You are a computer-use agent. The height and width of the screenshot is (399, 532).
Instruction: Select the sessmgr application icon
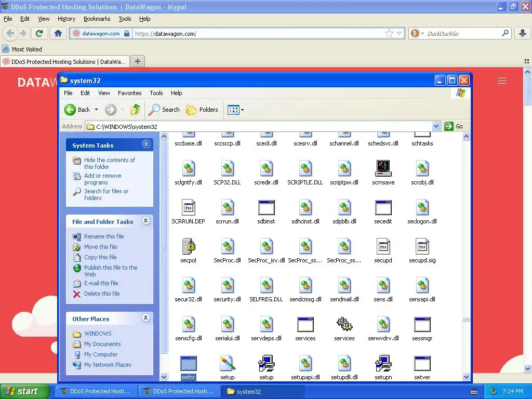[x=422, y=324]
